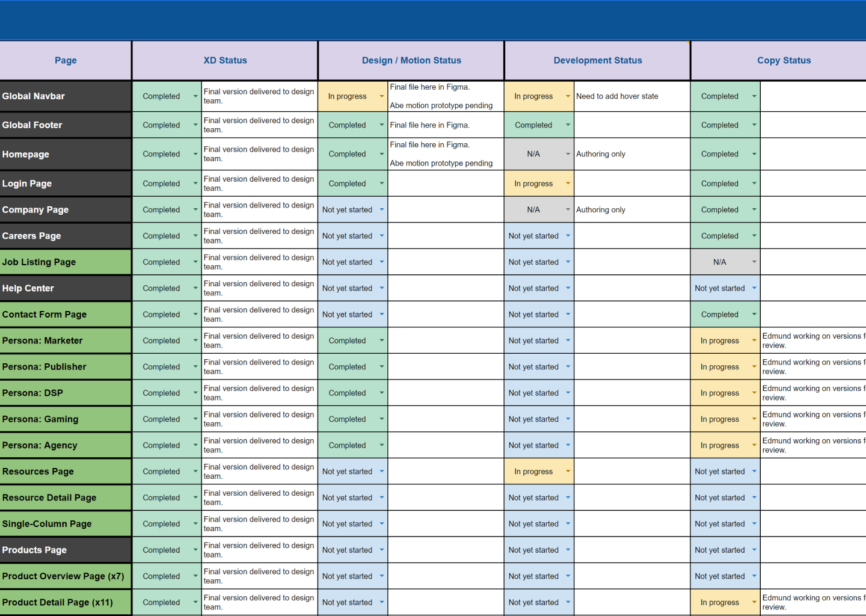Select the Design / Motion Status header
The width and height of the screenshot is (866, 616).
coord(411,60)
